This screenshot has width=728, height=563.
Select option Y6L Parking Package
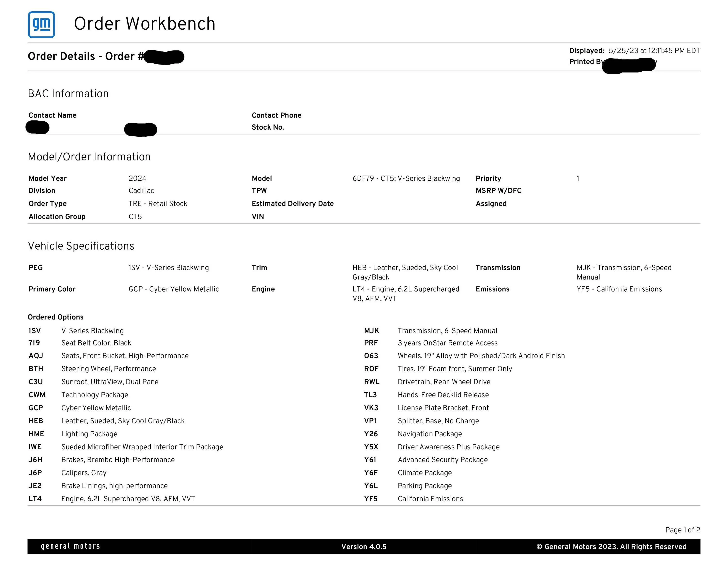point(408,486)
